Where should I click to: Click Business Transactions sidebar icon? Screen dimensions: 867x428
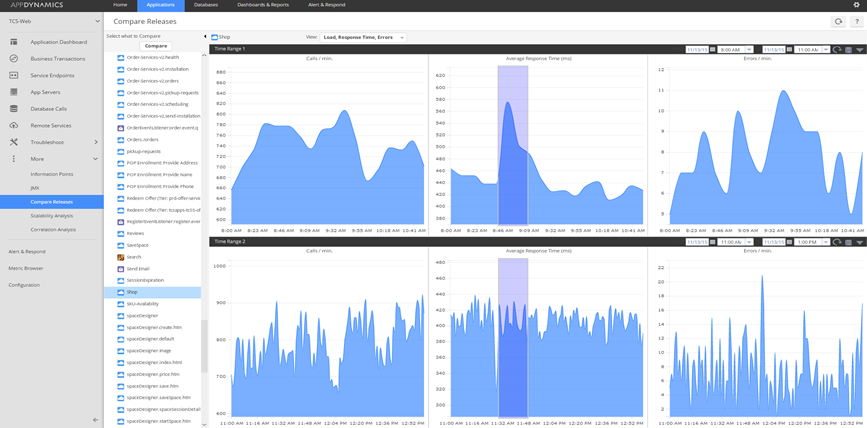pyautogui.click(x=14, y=59)
